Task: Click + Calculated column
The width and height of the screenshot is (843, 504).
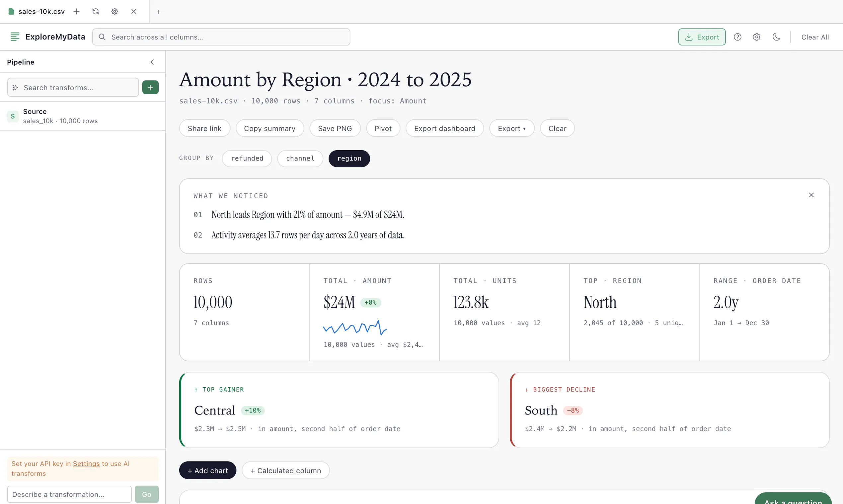Action: click(x=285, y=470)
